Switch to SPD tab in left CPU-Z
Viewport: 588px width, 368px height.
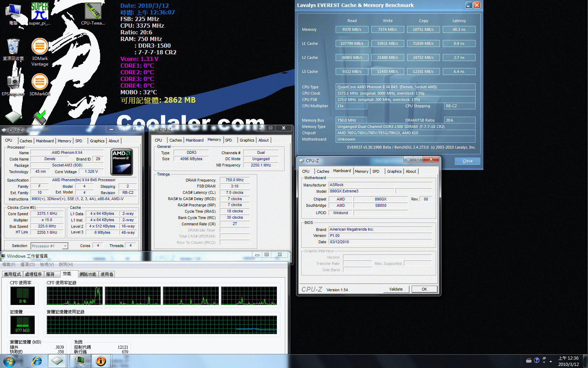pos(79,141)
